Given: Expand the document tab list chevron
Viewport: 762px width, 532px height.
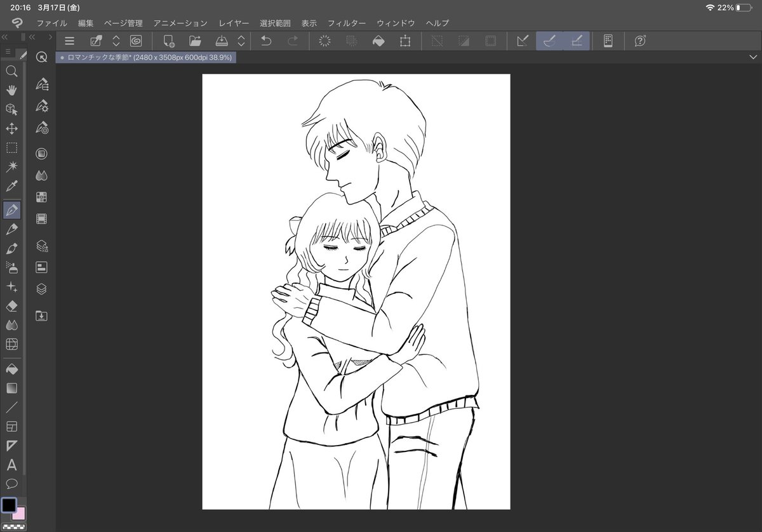Looking at the screenshot, I should (x=752, y=57).
